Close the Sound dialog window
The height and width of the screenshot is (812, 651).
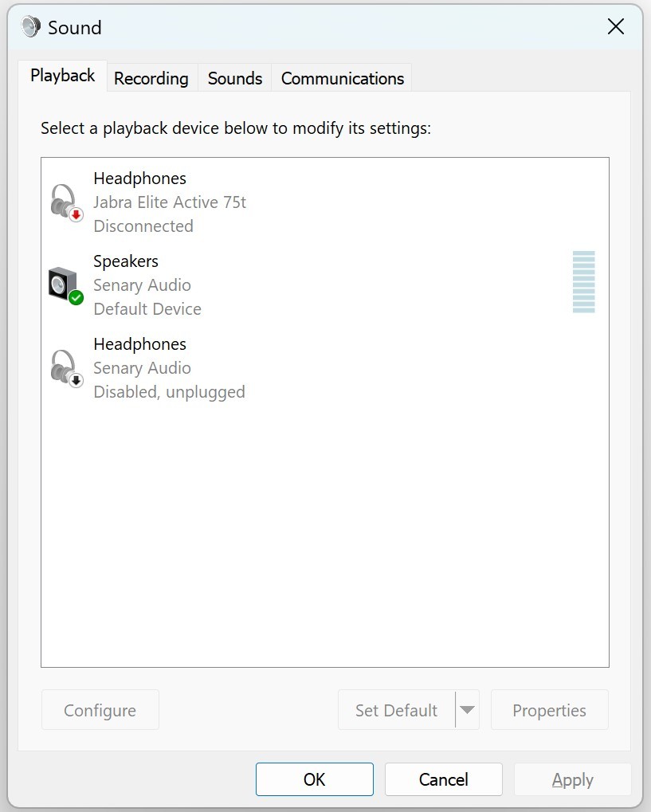615,27
